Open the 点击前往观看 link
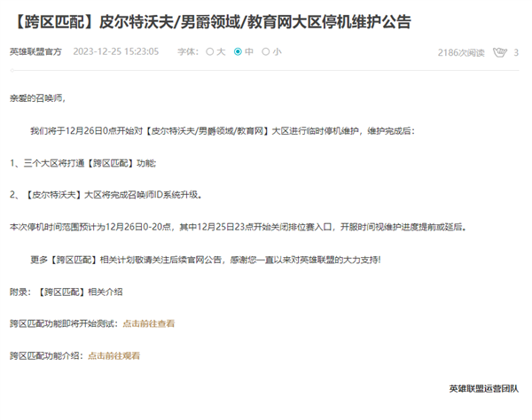The height and width of the screenshot is (420, 532). pyautogui.click(x=114, y=355)
